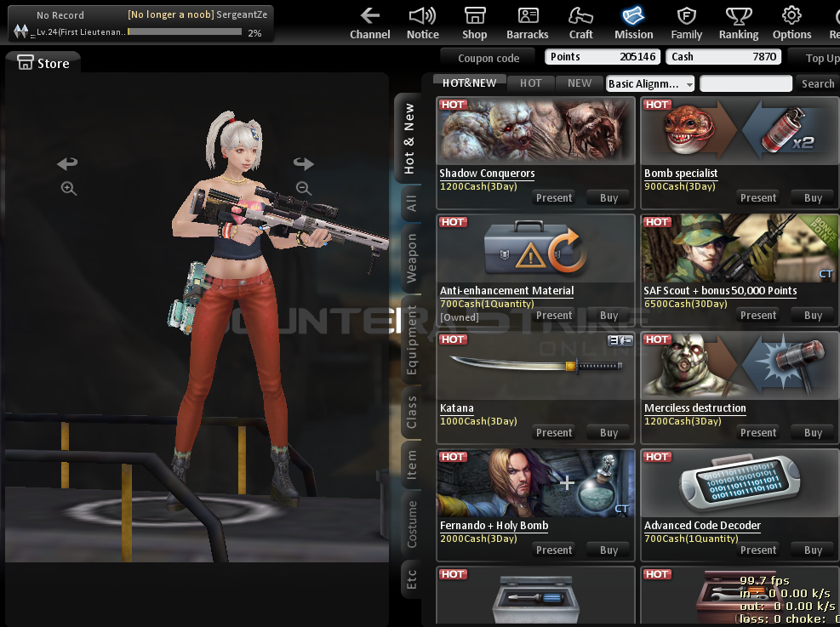Present the Bomb specialist item
This screenshot has height=627, width=840.
tap(758, 198)
